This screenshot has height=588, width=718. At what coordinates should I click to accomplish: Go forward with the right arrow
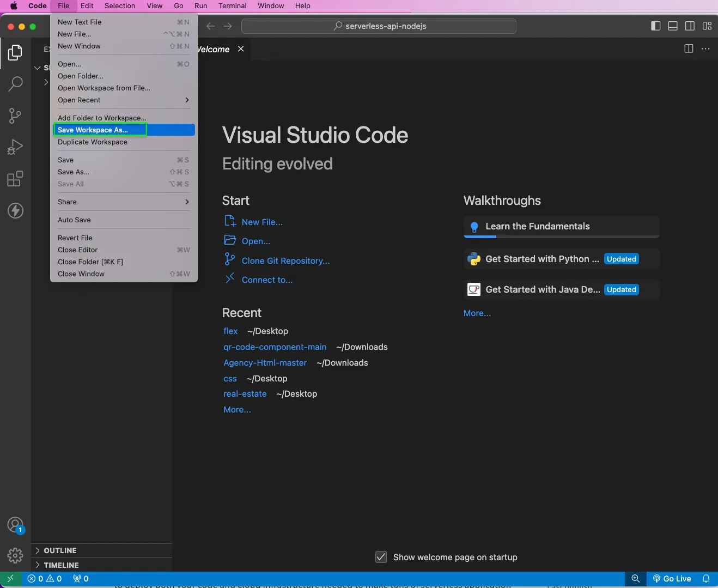point(228,26)
